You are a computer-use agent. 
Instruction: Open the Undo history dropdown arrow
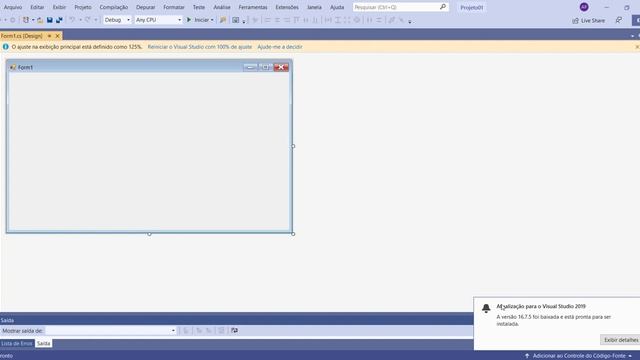point(80,20)
